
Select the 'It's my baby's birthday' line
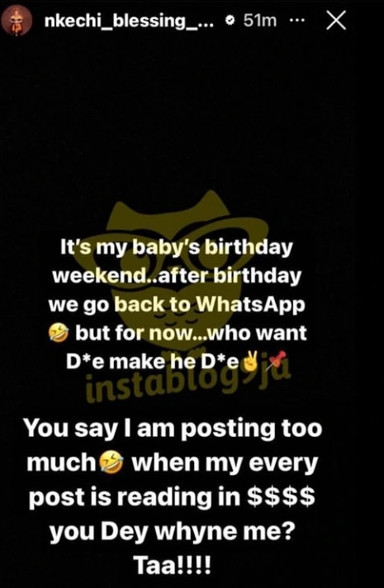176,249
